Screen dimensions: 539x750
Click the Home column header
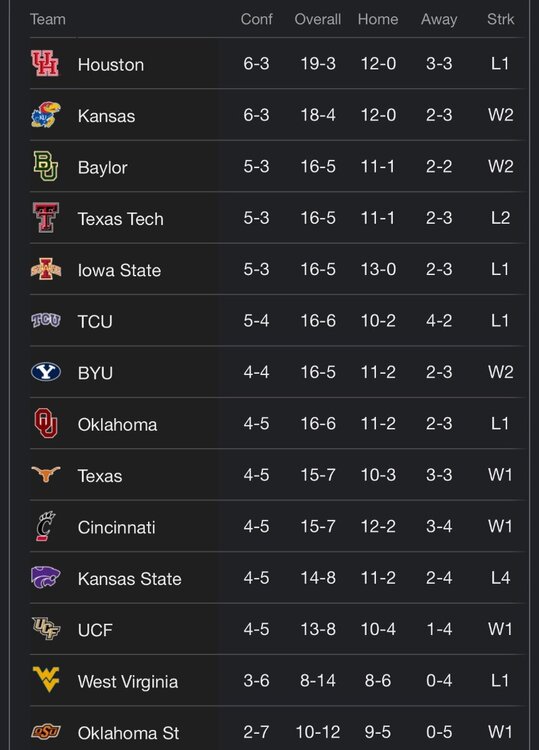tap(378, 19)
